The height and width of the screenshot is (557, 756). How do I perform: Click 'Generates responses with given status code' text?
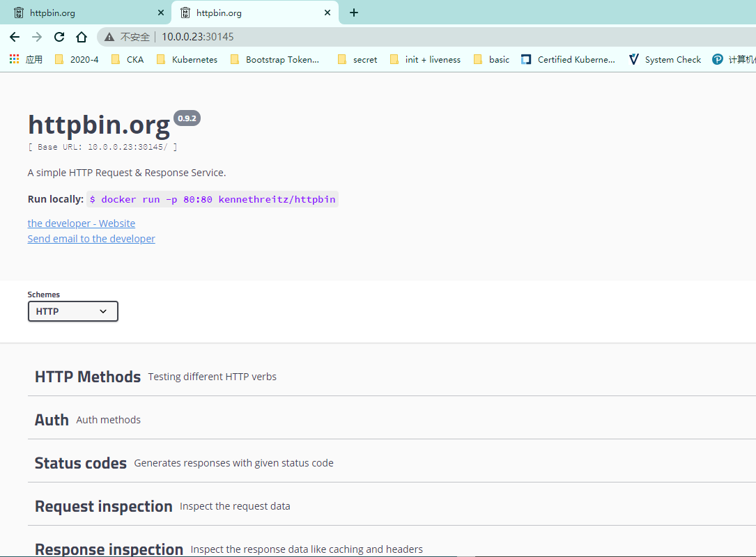click(234, 463)
